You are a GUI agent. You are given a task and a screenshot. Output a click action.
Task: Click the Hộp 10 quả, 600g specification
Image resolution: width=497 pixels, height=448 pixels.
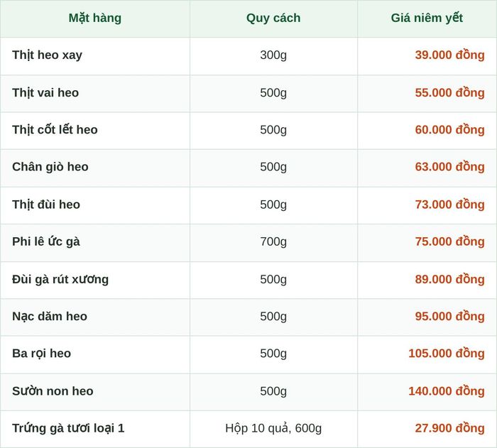coord(273,428)
